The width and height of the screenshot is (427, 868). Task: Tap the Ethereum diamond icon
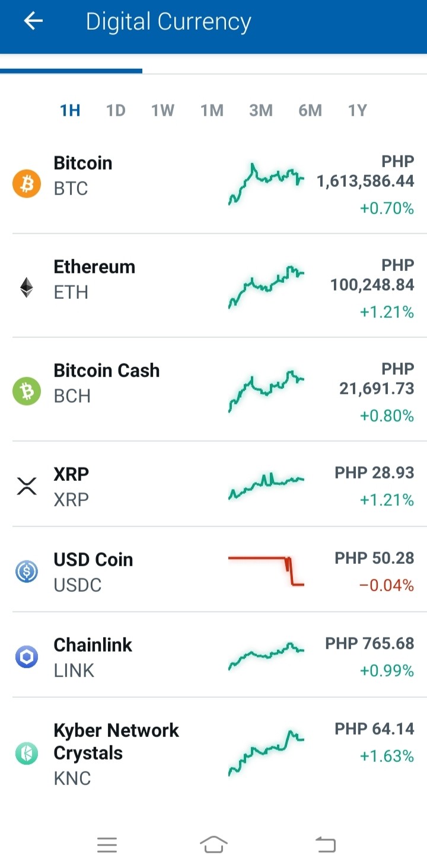pos(27,288)
